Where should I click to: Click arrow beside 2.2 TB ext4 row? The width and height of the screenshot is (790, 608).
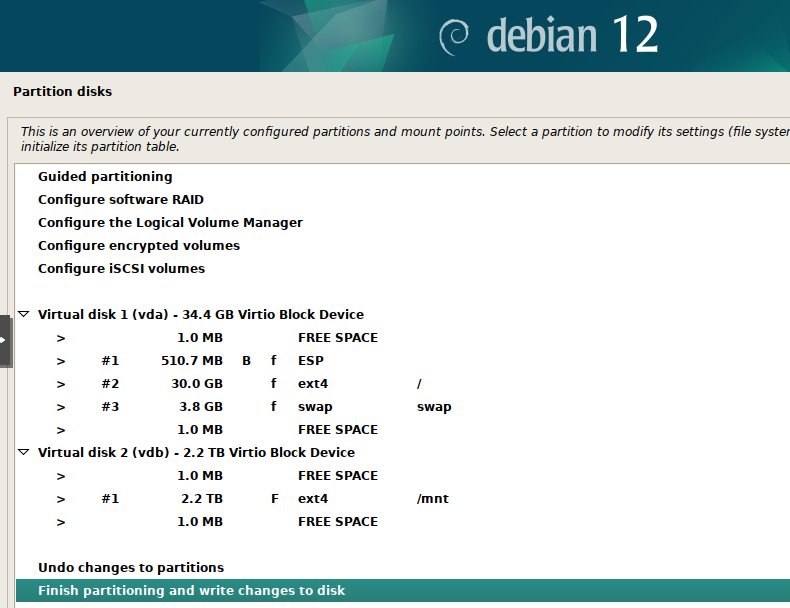(x=61, y=499)
